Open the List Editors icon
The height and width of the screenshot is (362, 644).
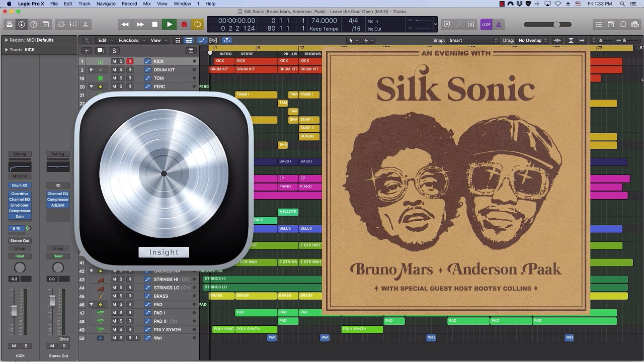point(599,24)
